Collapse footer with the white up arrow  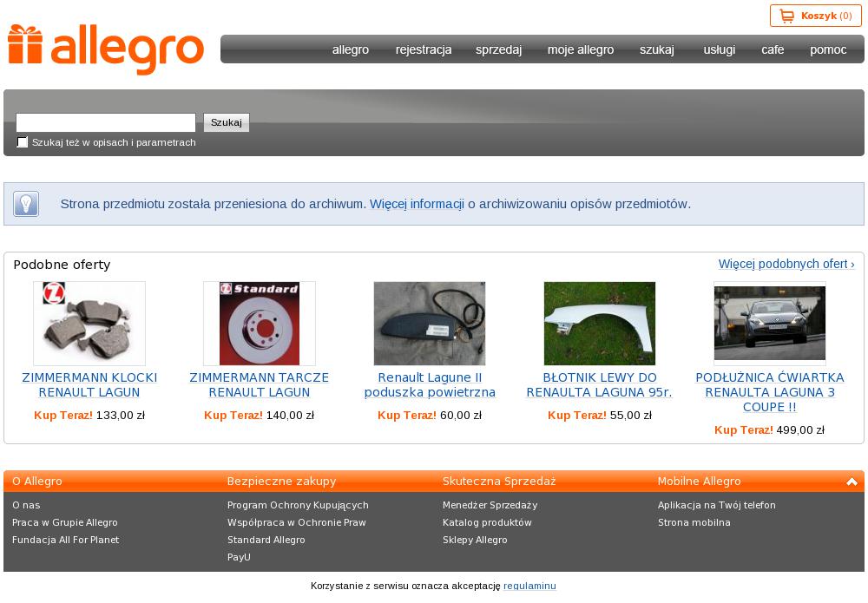(852, 482)
